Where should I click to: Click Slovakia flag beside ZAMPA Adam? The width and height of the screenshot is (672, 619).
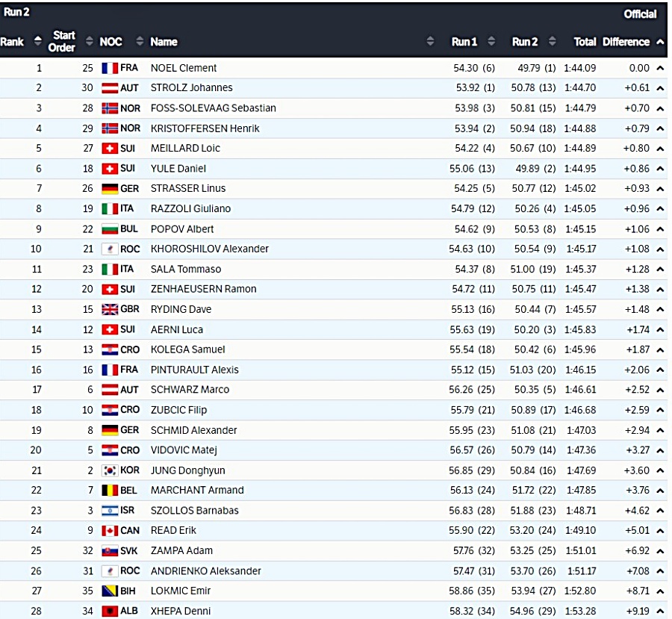click(x=110, y=551)
